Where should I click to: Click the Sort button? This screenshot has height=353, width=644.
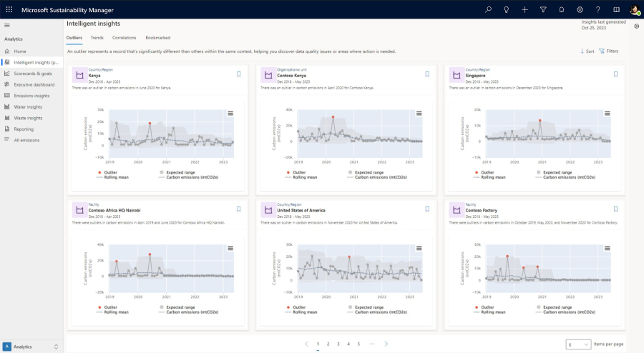(x=587, y=51)
